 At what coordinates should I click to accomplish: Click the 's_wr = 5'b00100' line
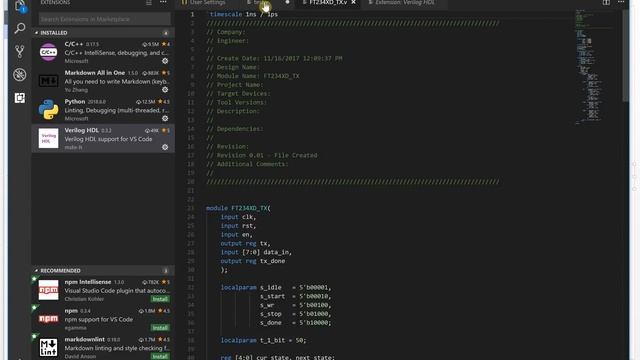point(296,305)
